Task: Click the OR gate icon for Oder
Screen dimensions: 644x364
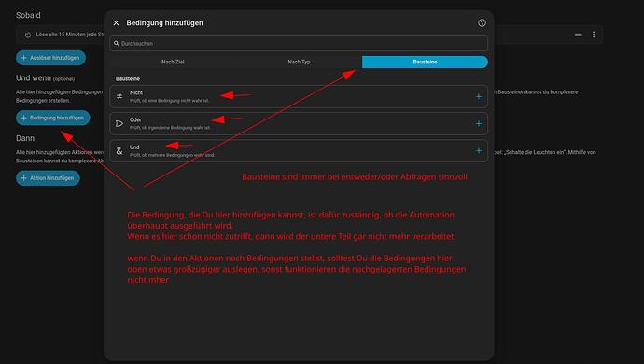Action: [x=119, y=123]
